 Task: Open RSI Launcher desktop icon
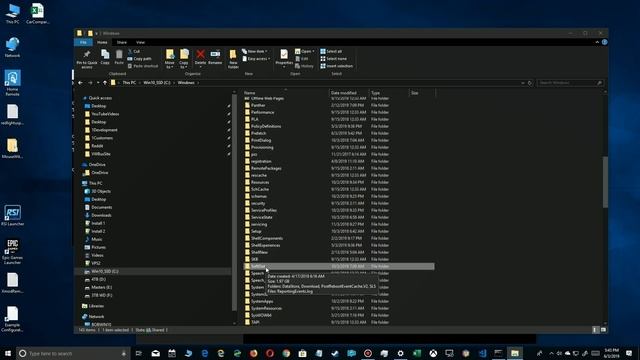point(12,215)
